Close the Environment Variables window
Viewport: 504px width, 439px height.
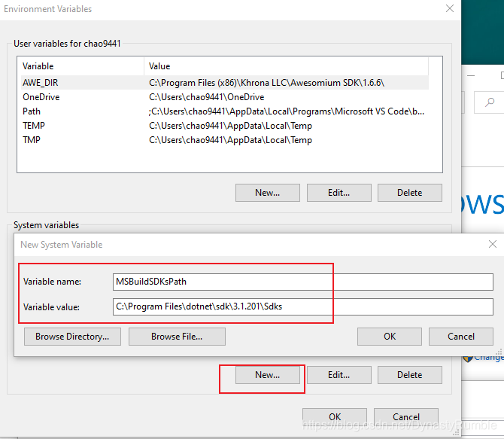(x=450, y=8)
